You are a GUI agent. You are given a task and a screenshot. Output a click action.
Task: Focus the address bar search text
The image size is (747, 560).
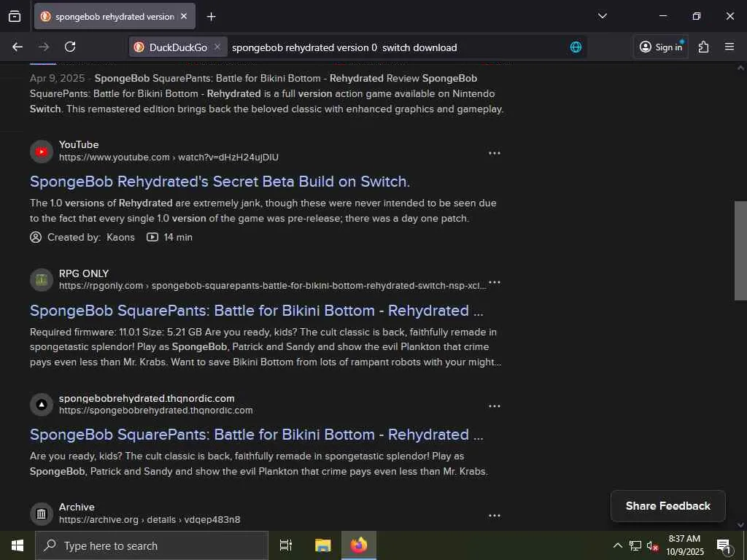[x=344, y=47]
